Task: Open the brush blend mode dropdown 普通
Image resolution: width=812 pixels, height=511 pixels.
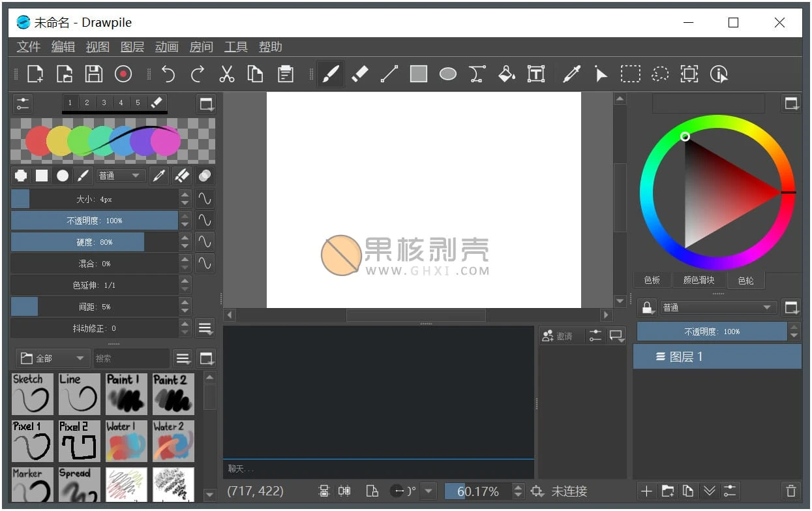Action: [x=121, y=176]
